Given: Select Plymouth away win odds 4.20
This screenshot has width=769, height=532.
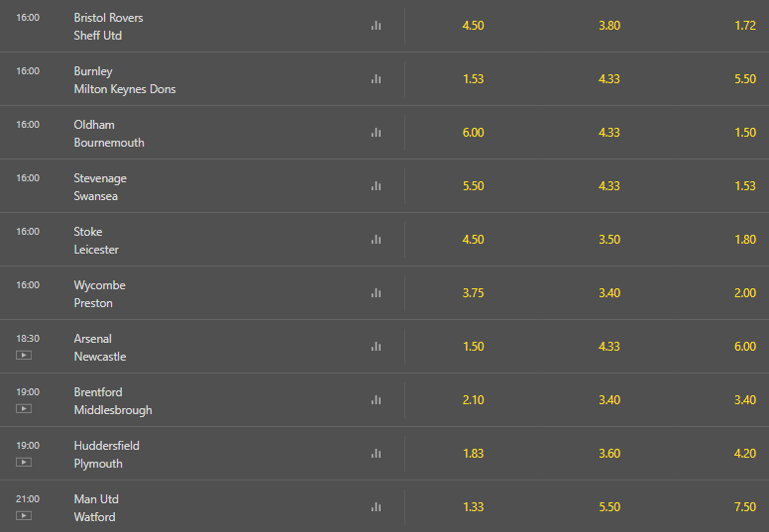Looking at the screenshot, I should coord(745,453).
